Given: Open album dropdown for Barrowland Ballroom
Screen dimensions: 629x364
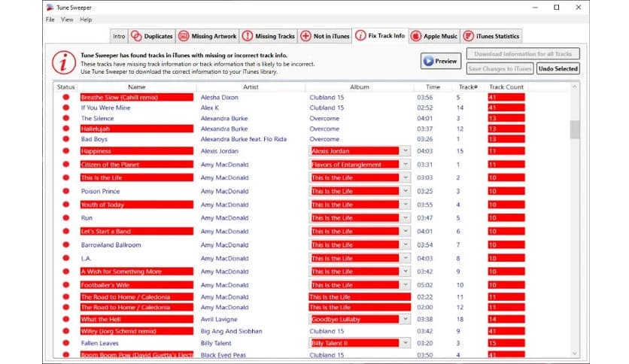Looking at the screenshot, I should click(x=406, y=244).
